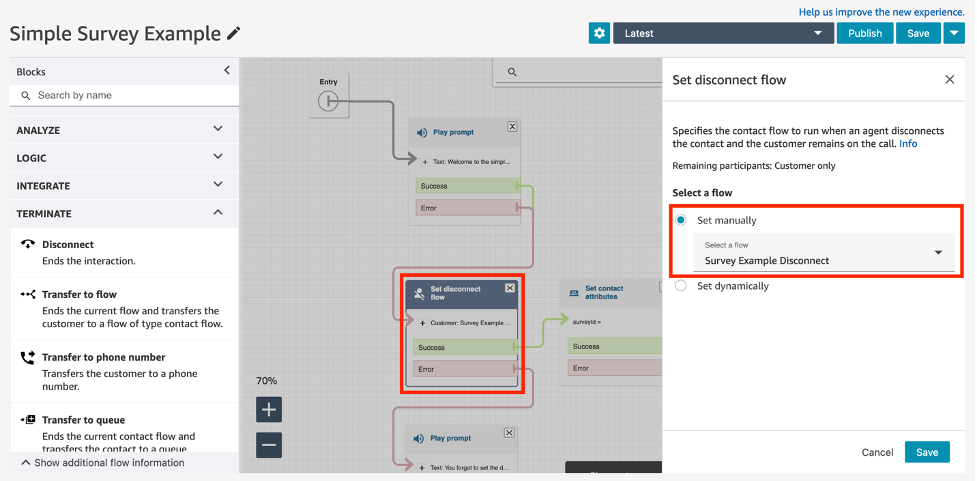The height and width of the screenshot is (481, 977).
Task: Edit flow name with pencil icon
Action: point(234,34)
